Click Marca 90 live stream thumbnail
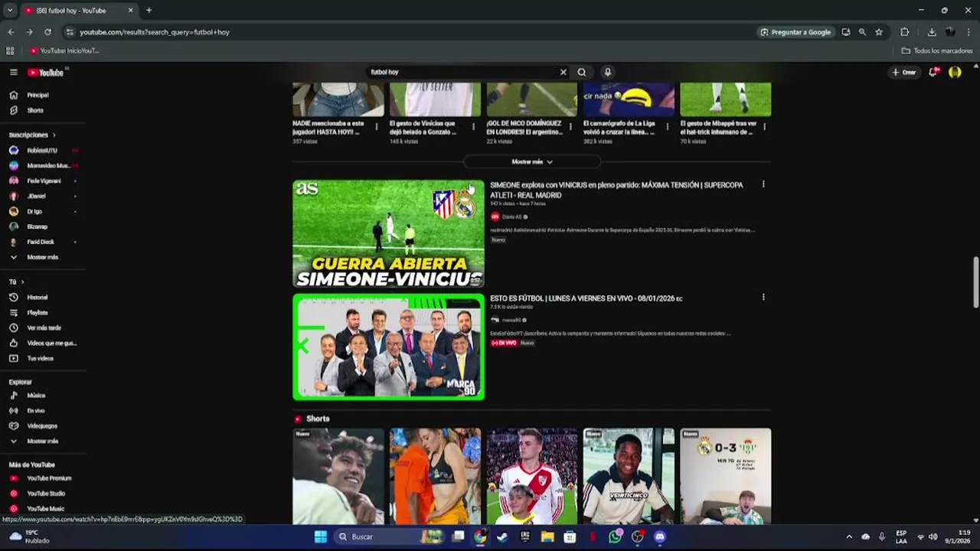The height and width of the screenshot is (551, 980). [x=388, y=347]
